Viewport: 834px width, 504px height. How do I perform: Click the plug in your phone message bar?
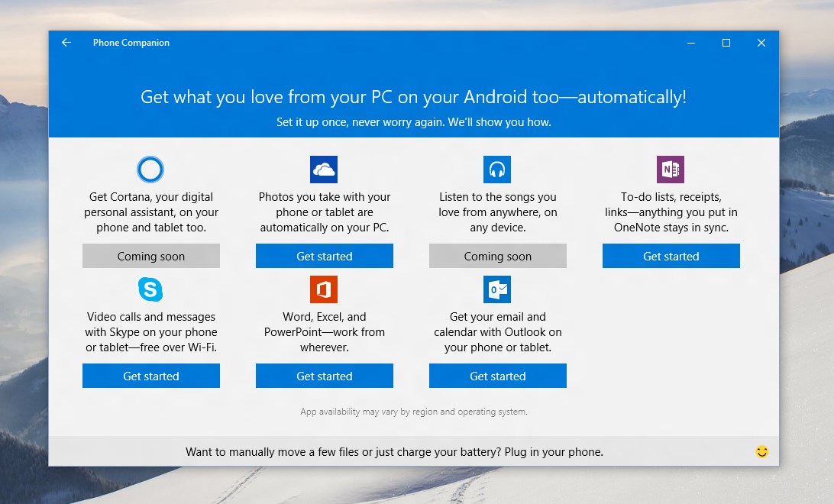point(394,452)
